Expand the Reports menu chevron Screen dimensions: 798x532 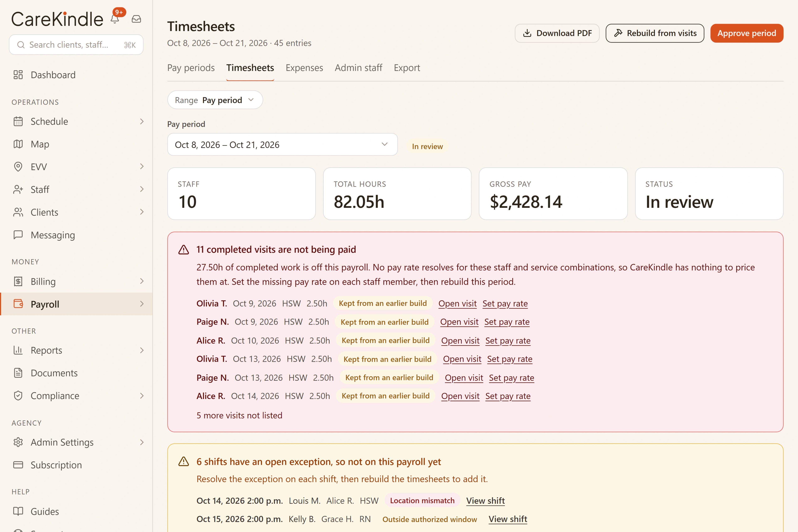pyautogui.click(x=142, y=350)
